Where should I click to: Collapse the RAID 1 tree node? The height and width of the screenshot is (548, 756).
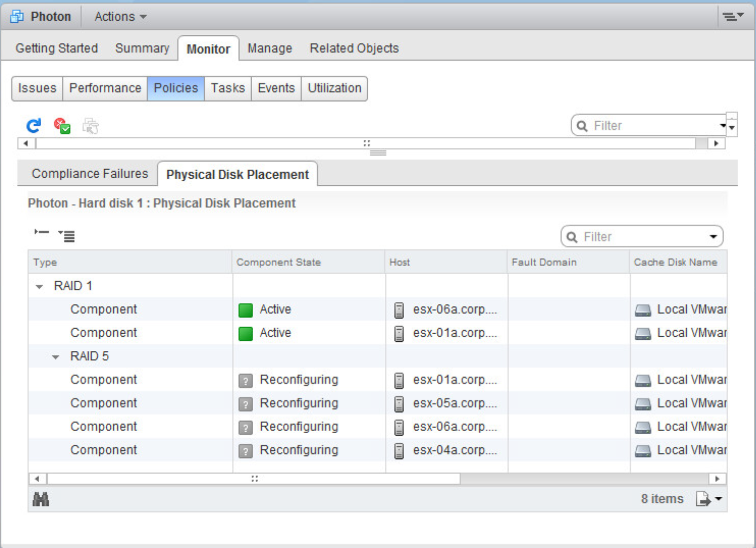[39, 287]
